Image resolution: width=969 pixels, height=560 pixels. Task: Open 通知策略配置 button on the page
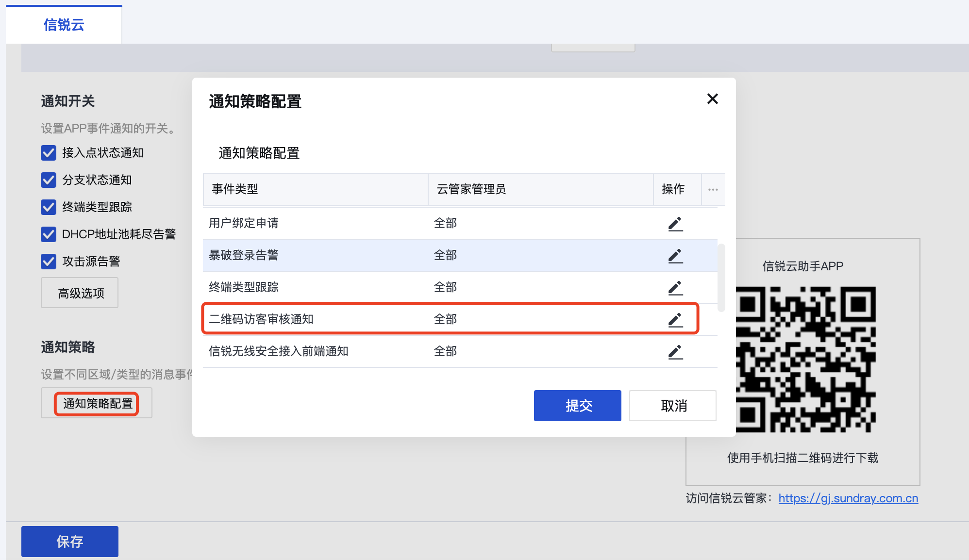97,403
